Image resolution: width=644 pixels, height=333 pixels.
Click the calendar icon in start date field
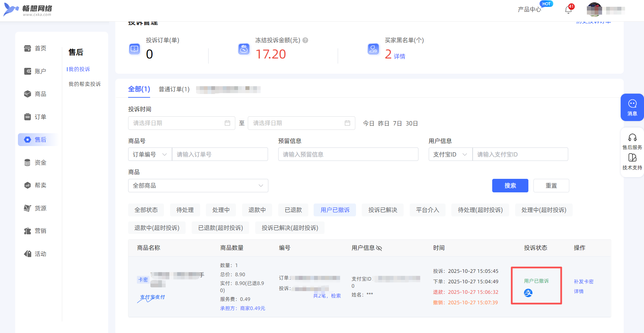[228, 123]
